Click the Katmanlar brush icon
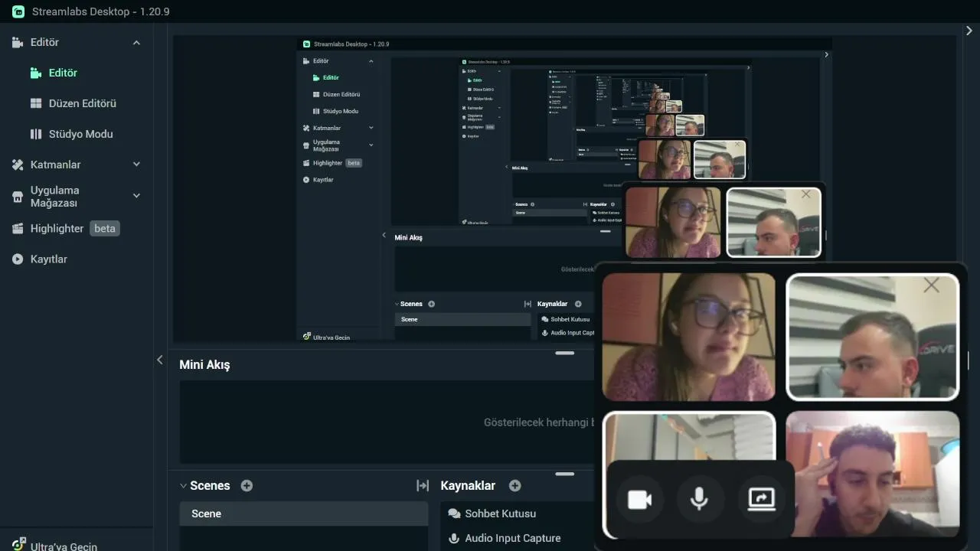 tap(18, 165)
